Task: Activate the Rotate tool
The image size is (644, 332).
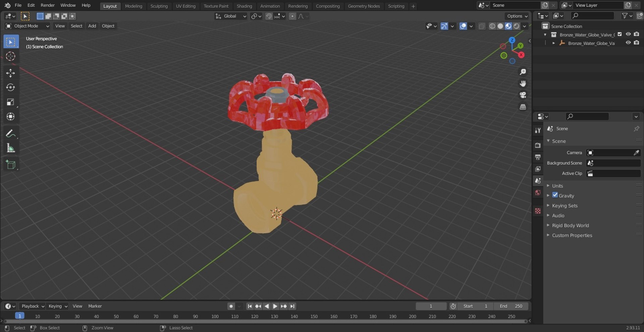Action: [x=10, y=87]
